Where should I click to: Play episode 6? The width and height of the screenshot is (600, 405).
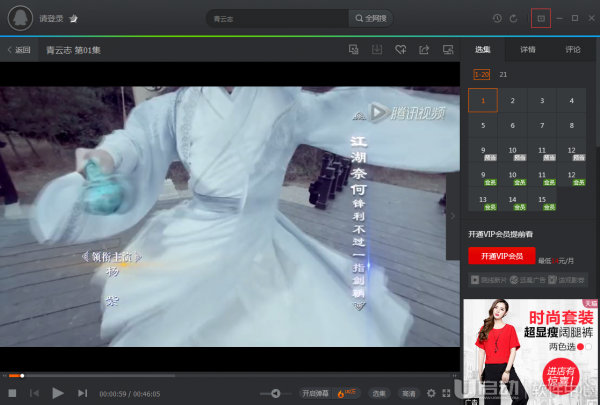click(x=512, y=125)
